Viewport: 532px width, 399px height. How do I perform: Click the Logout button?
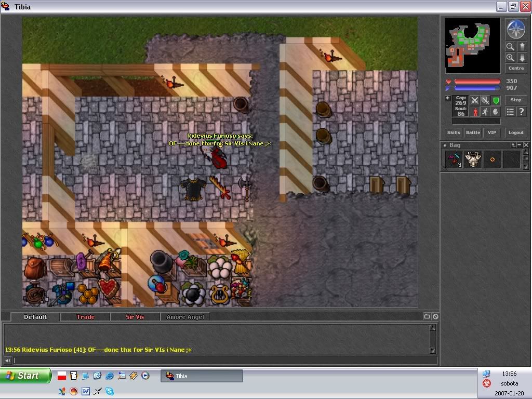516,132
